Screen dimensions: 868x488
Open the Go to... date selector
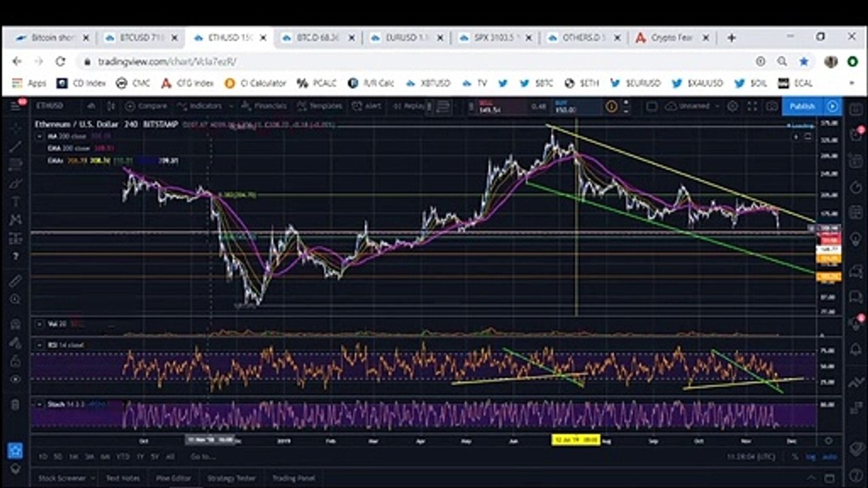click(202, 457)
